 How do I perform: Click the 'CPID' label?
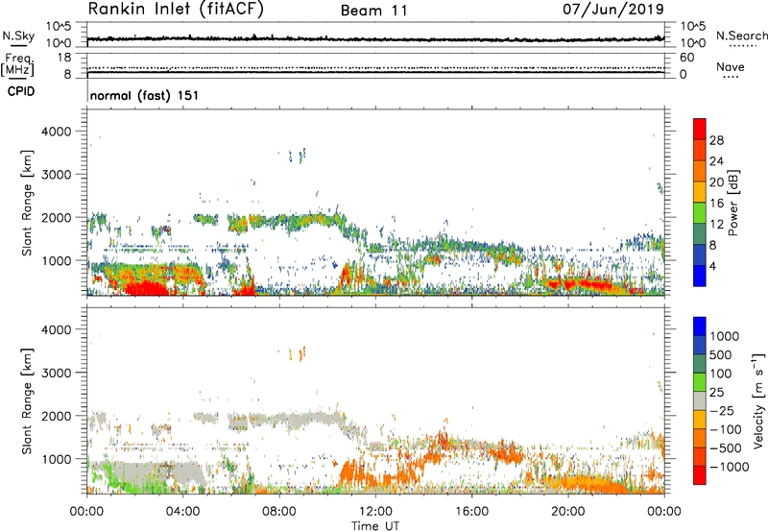point(21,91)
